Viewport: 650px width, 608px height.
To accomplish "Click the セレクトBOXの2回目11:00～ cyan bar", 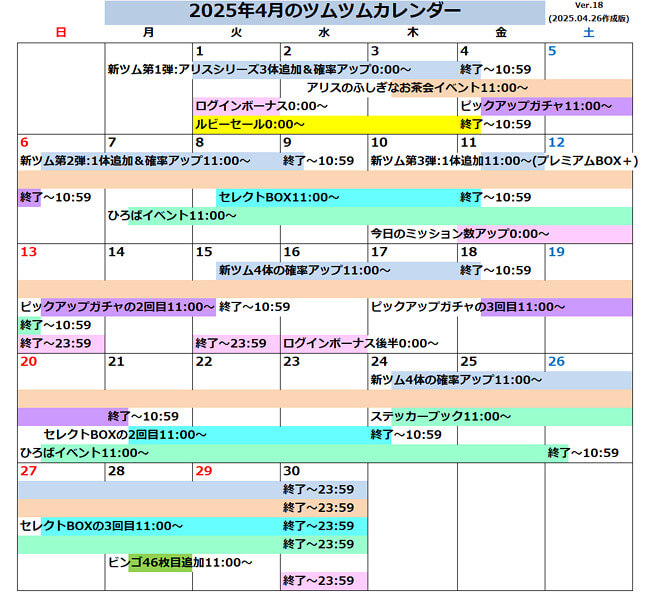I will pos(125,434).
